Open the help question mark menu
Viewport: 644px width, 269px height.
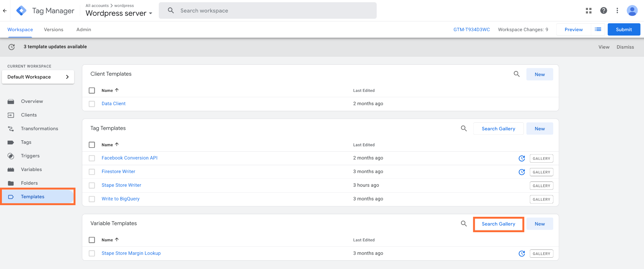tap(603, 11)
